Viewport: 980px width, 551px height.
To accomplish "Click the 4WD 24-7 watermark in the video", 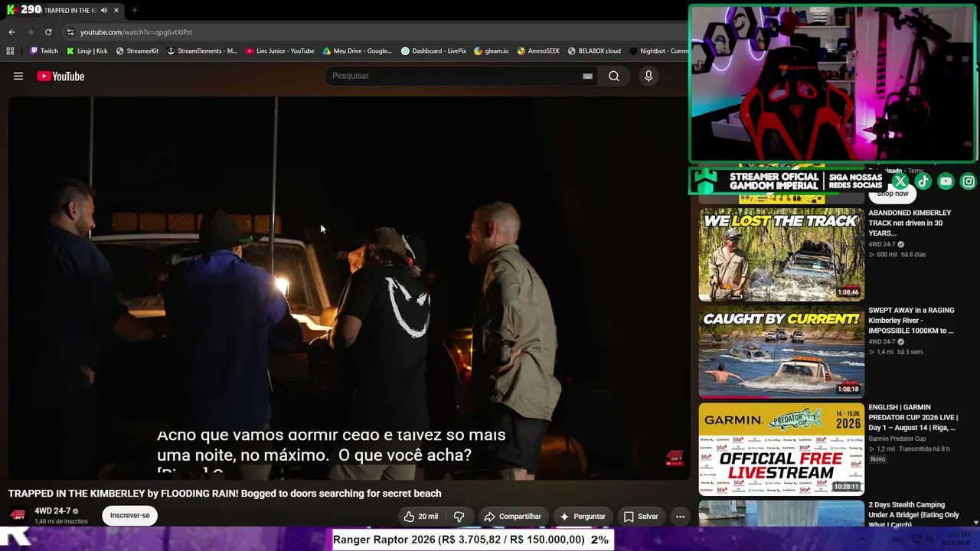I will pos(674,458).
